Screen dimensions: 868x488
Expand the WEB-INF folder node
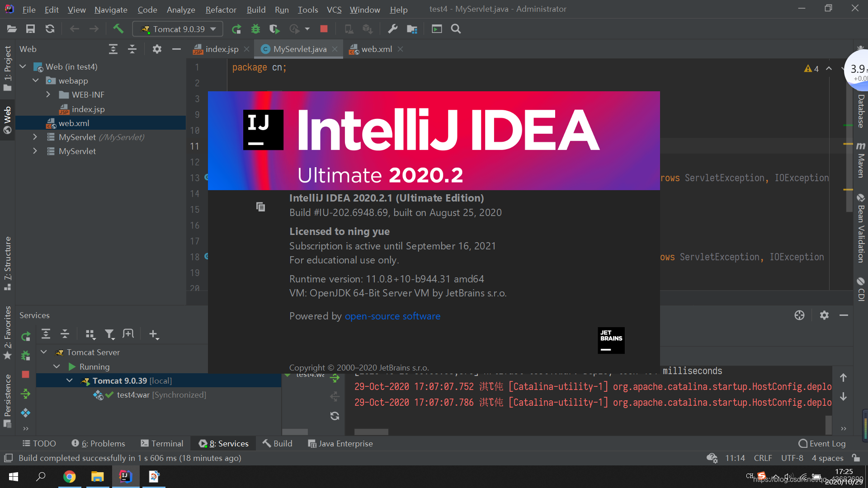tap(48, 94)
